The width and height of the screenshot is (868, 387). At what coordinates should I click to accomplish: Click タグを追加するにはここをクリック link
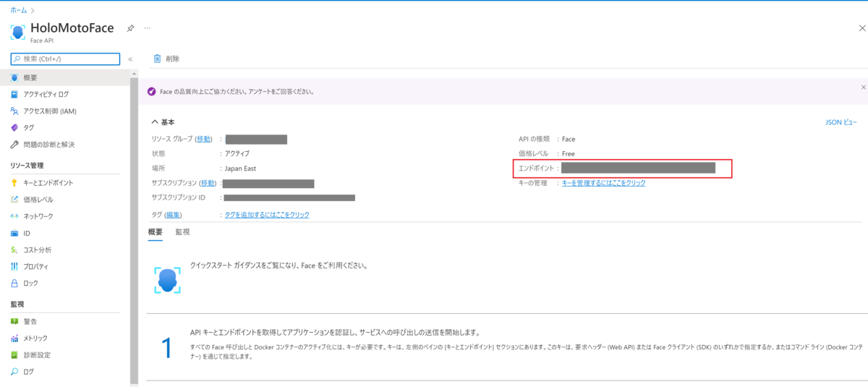tap(267, 215)
